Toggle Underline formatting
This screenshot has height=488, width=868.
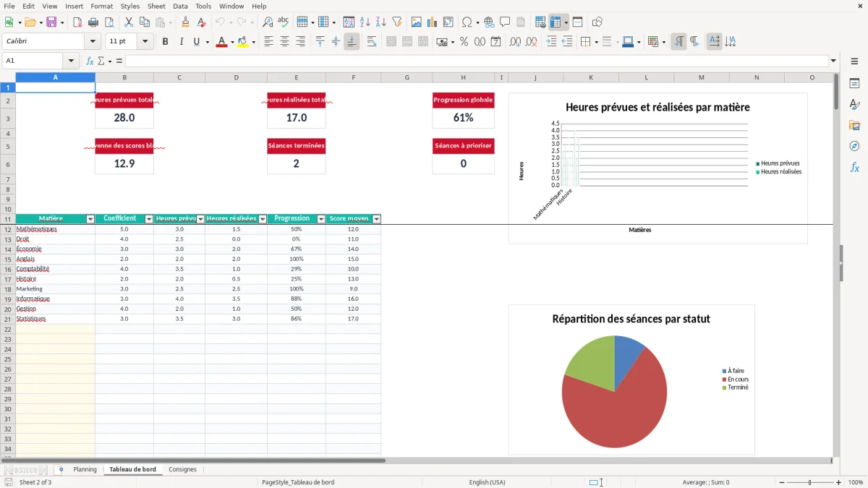pyautogui.click(x=197, y=42)
